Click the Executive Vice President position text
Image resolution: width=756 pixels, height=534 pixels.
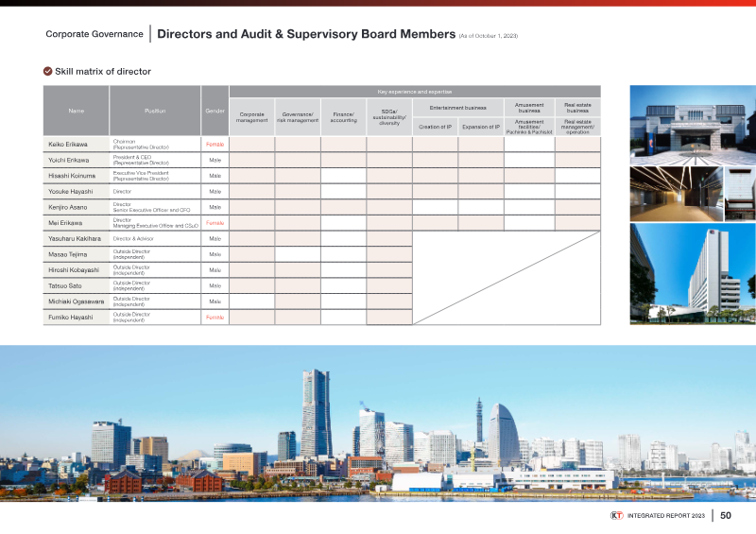[x=141, y=176]
